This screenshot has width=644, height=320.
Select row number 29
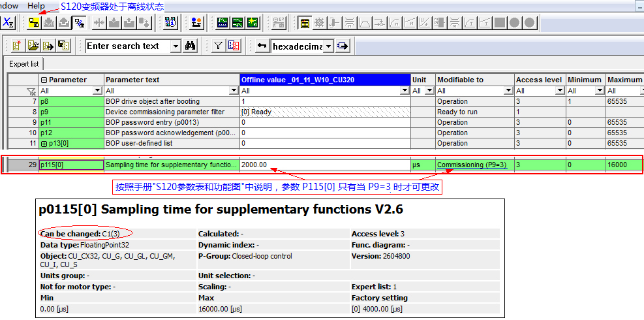click(23, 165)
